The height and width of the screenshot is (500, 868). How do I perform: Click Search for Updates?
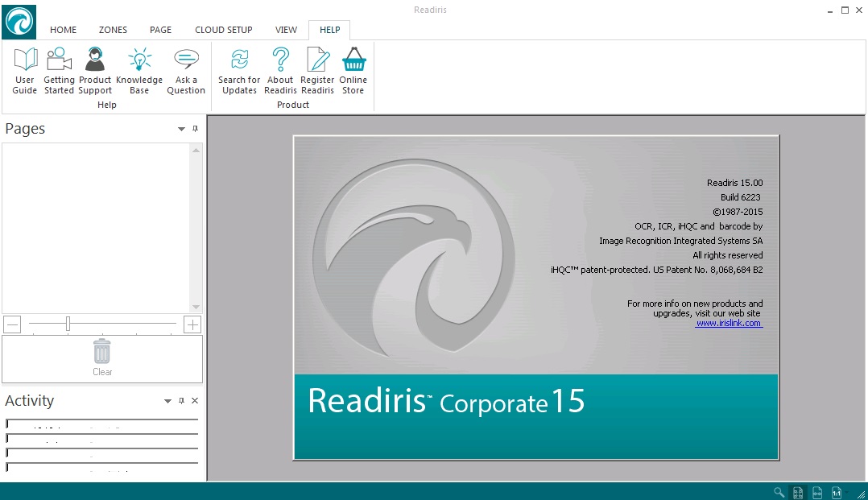pyautogui.click(x=239, y=71)
